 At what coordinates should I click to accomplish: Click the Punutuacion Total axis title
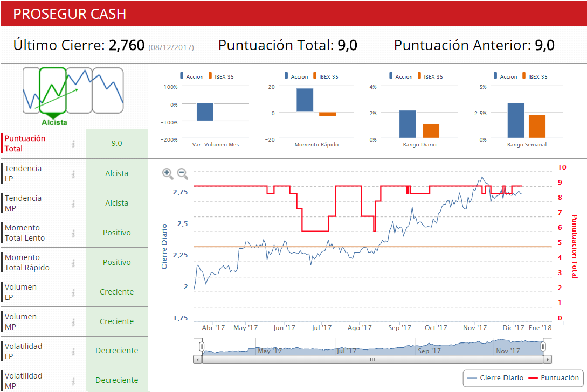point(575,247)
